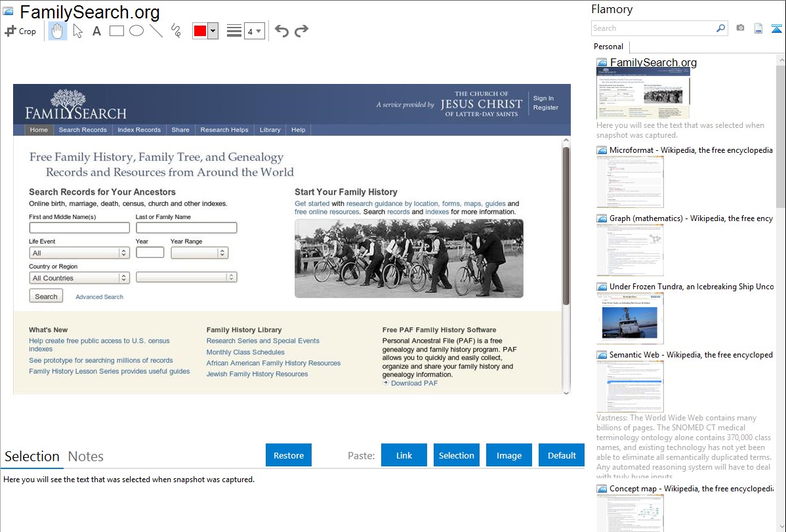Open the Monthly Class Schedules link

click(x=245, y=352)
